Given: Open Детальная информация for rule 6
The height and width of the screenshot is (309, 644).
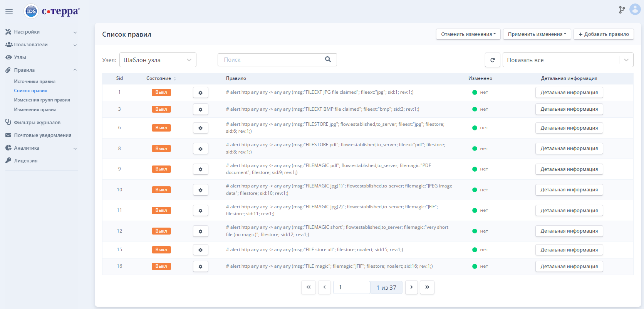Looking at the screenshot, I should point(569,128).
